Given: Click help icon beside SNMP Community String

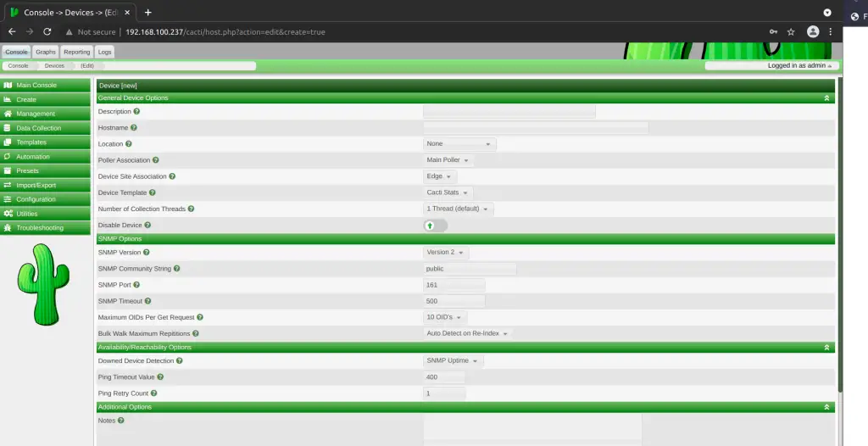Looking at the screenshot, I should [176, 268].
